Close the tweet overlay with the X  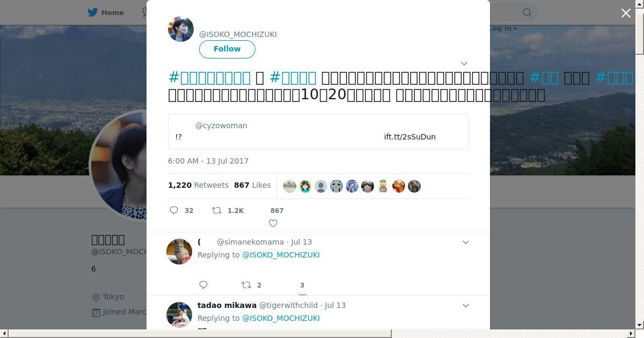coord(626,13)
